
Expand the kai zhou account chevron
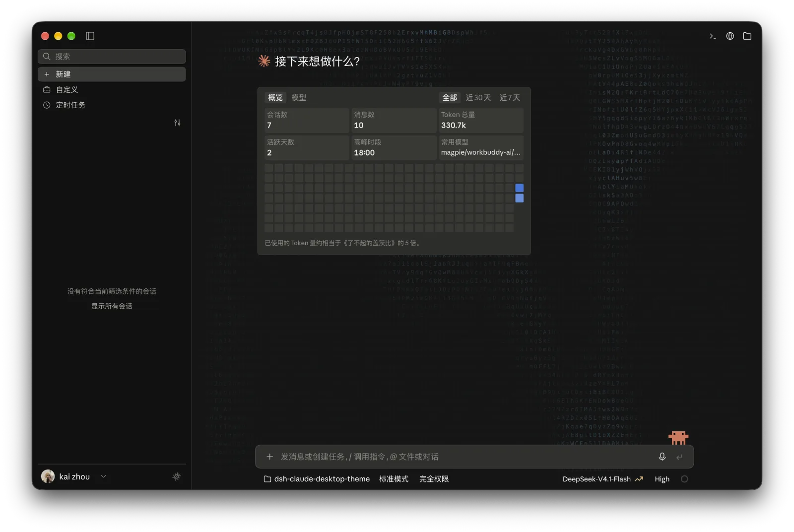(104, 476)
